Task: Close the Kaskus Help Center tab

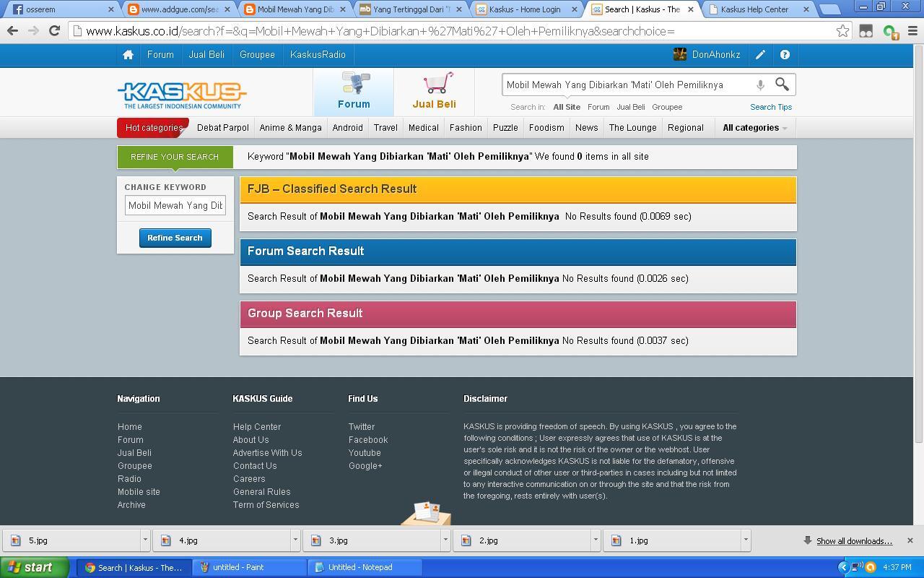Action: (x=806, y=9)
